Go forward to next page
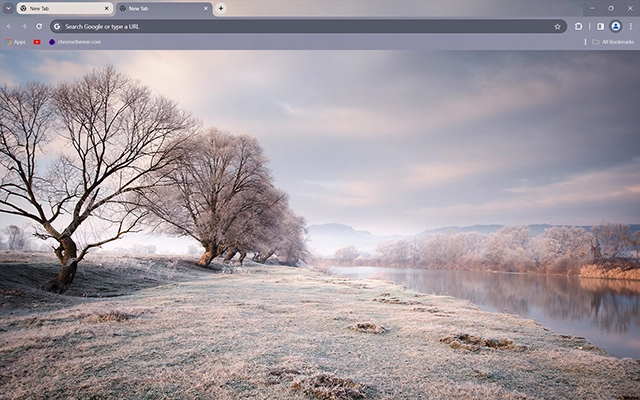 tap(24, 27)
